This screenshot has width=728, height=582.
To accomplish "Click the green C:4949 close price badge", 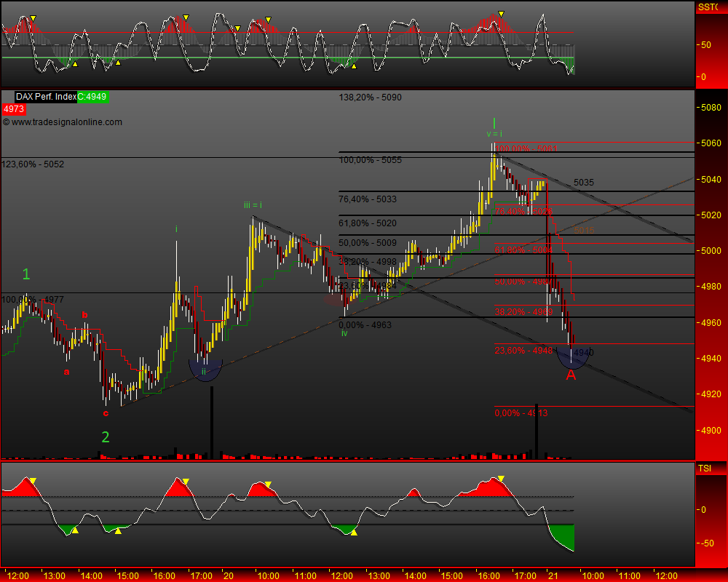I will [x=92, y=97].
